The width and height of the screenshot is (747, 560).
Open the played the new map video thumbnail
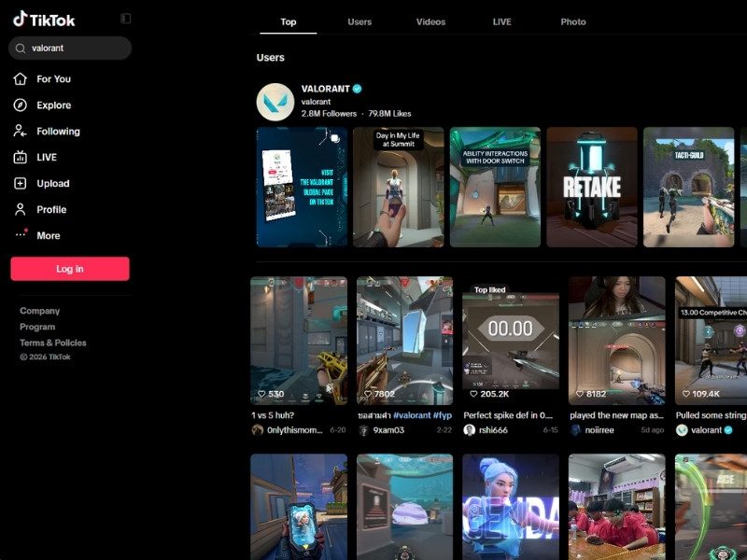click(617, 341)
